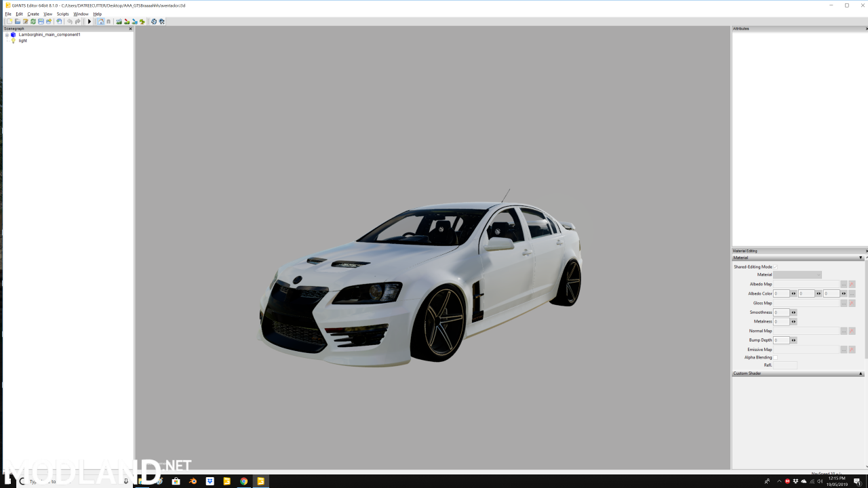This screenshot has width=868, height=488.
Task: Open Google Chrome from the taskbar
Action: coord(243,481)
